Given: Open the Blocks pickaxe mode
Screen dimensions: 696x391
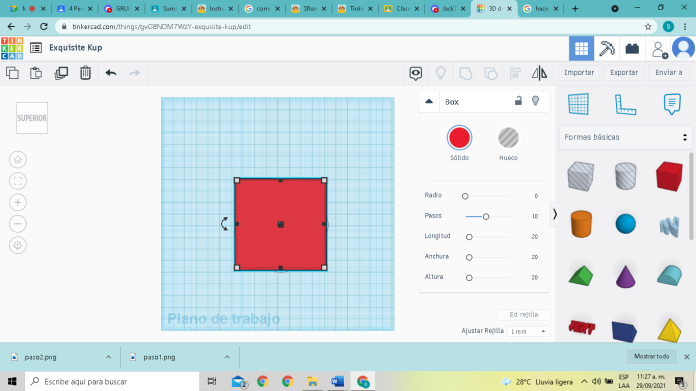Looking at the screenshot, I should pyautogui.click(x=607, y=48).
